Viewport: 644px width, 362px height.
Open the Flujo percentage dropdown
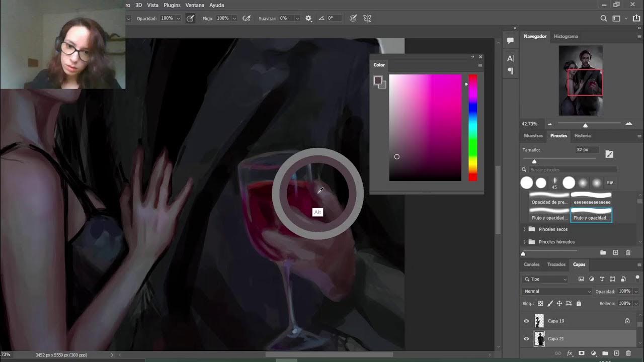coord(234,19)
